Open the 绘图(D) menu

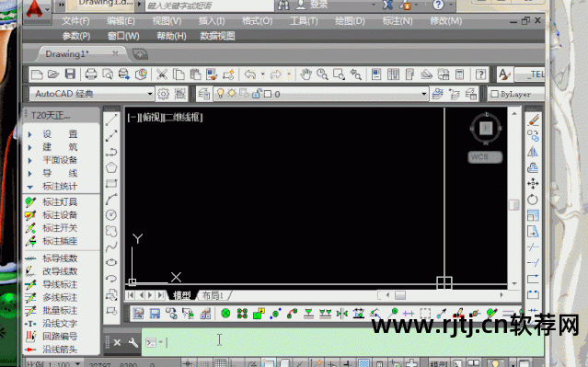click(x=350, y=21)
